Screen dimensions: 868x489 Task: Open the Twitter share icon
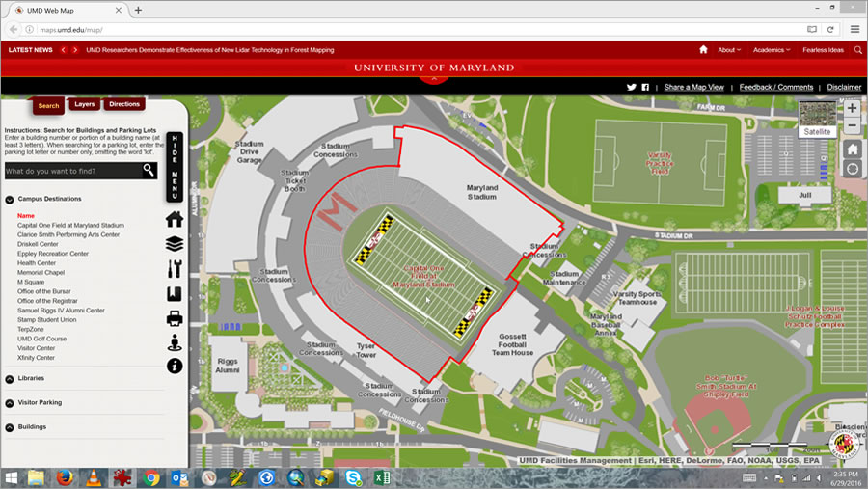tap(631, 87)
